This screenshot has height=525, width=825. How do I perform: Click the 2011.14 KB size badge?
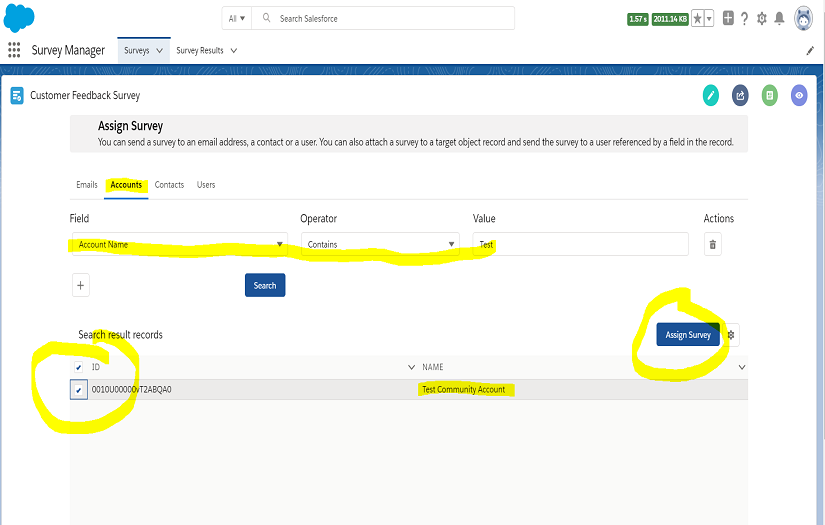click(670, 19)
